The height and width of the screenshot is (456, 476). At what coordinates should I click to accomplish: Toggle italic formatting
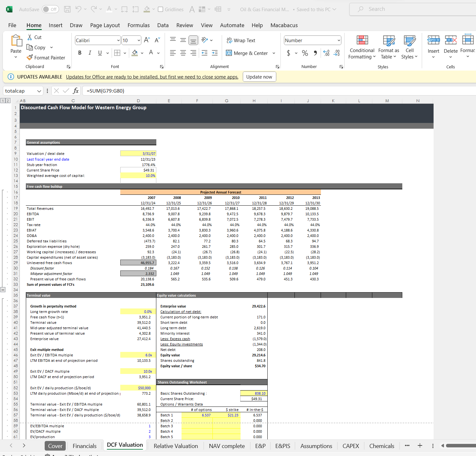pyautogui.click(x=90, y=53)
